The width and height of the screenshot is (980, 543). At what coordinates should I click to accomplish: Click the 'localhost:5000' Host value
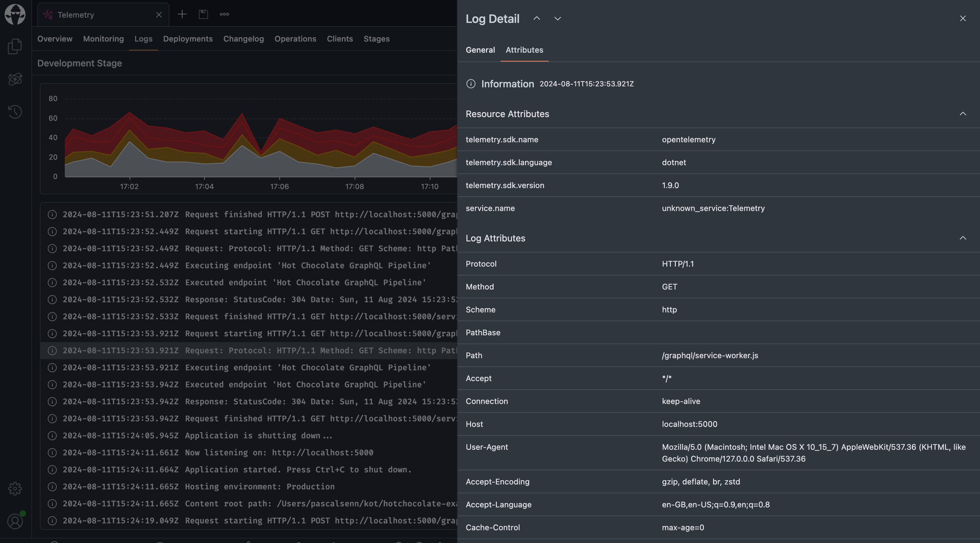tap(689, 424)
